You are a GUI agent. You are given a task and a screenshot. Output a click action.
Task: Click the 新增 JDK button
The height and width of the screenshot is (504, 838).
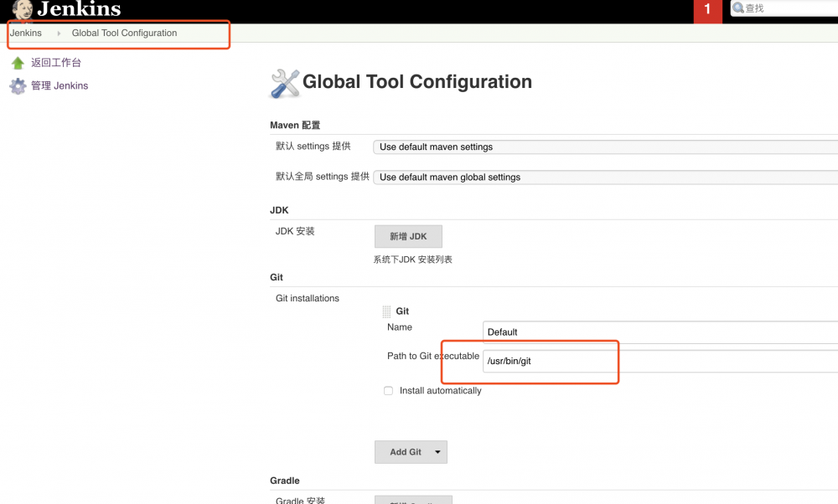[x=408, y=237]
